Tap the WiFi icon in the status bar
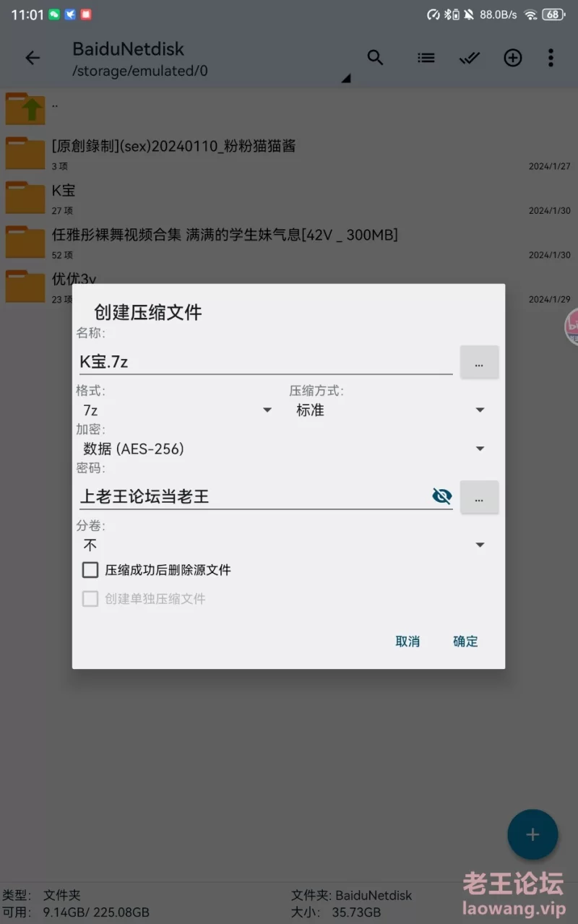This screenshot has height=924, width=578. (x=530, y=14)
